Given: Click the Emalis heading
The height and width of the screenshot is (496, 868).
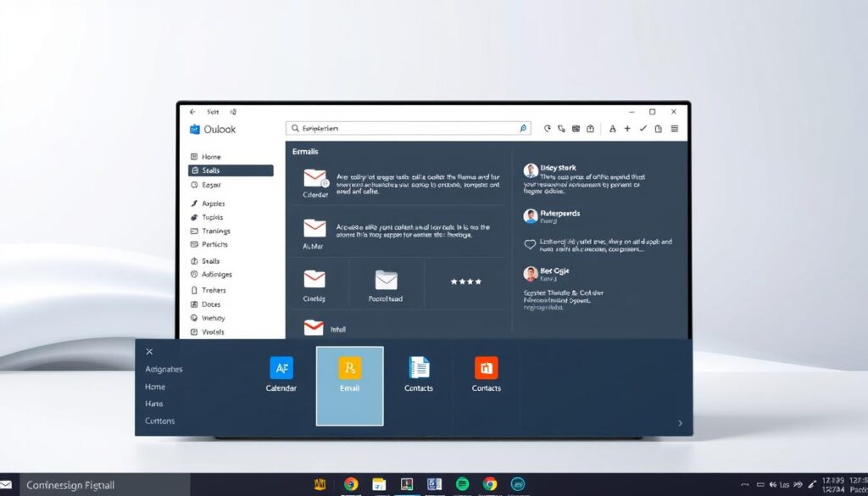Looking at the screenshot, I should pos(305,151).
